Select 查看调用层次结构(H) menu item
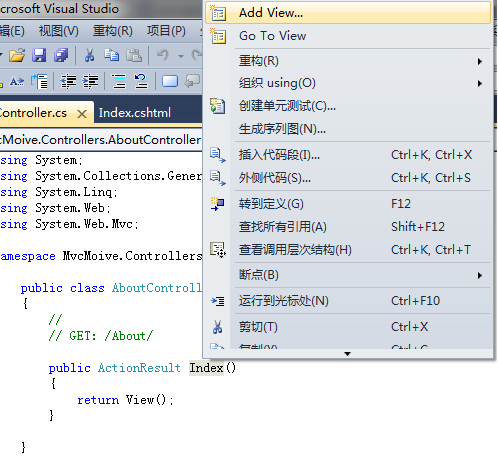Screen dimensions: 498x464 [x=348, y=250]
